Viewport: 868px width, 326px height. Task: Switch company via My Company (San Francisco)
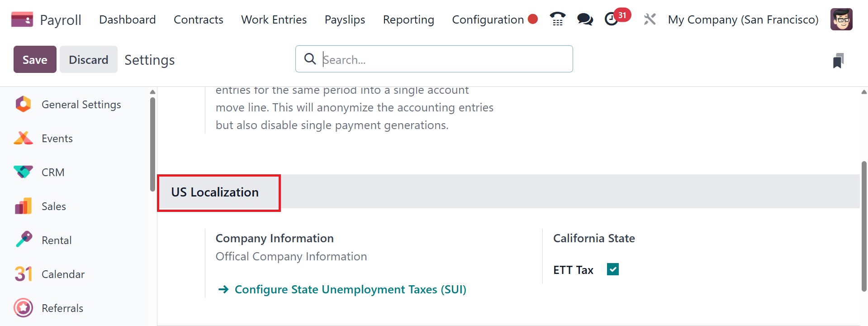point(743,19)
